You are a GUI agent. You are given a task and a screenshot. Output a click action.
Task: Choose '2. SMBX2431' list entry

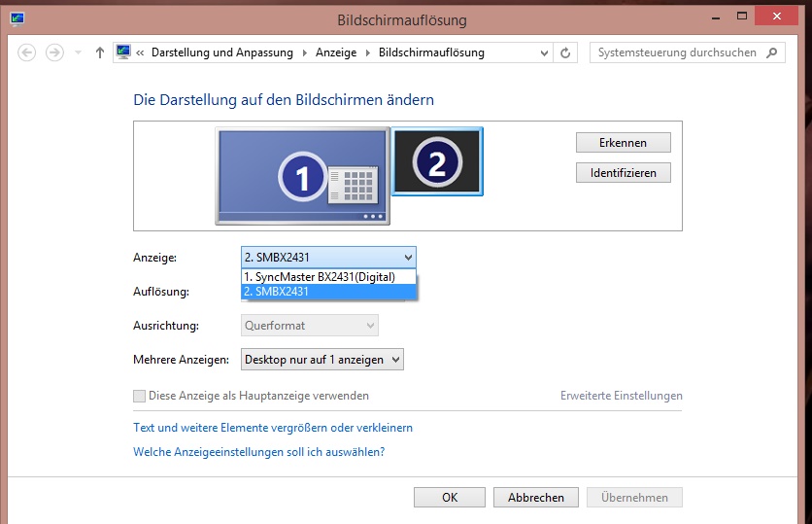coord(329,292)
